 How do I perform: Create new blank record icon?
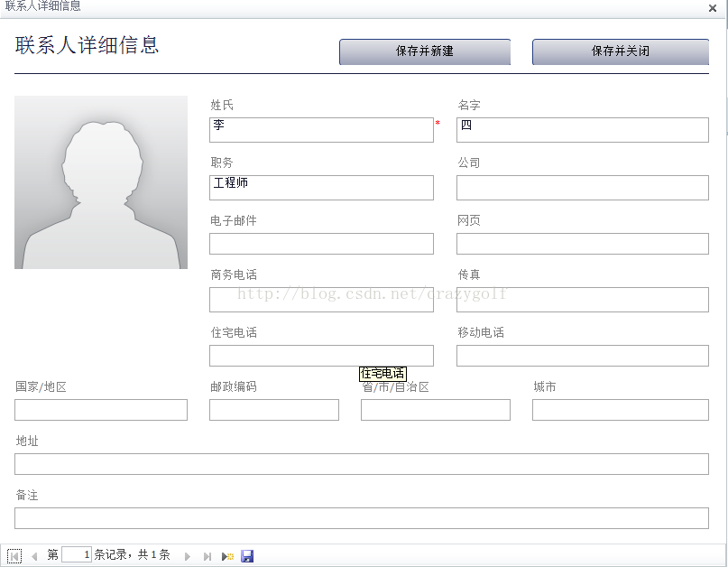click(x=227, y=556)
